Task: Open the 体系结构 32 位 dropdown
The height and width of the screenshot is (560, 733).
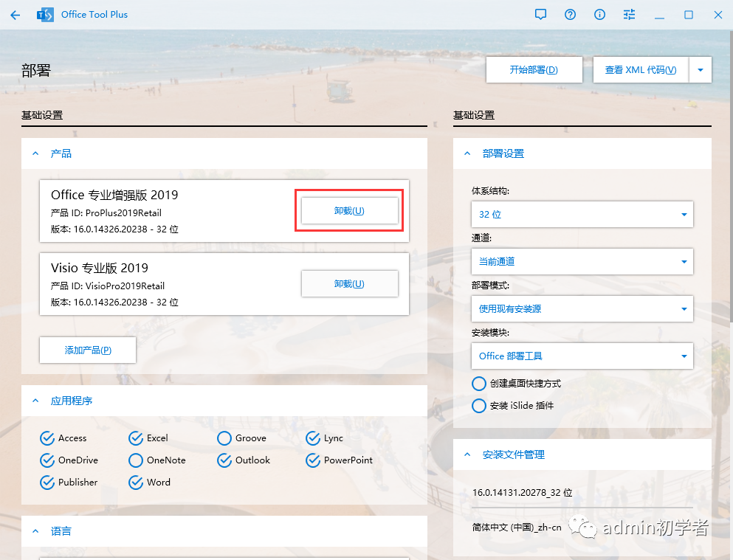Action: 582,214
